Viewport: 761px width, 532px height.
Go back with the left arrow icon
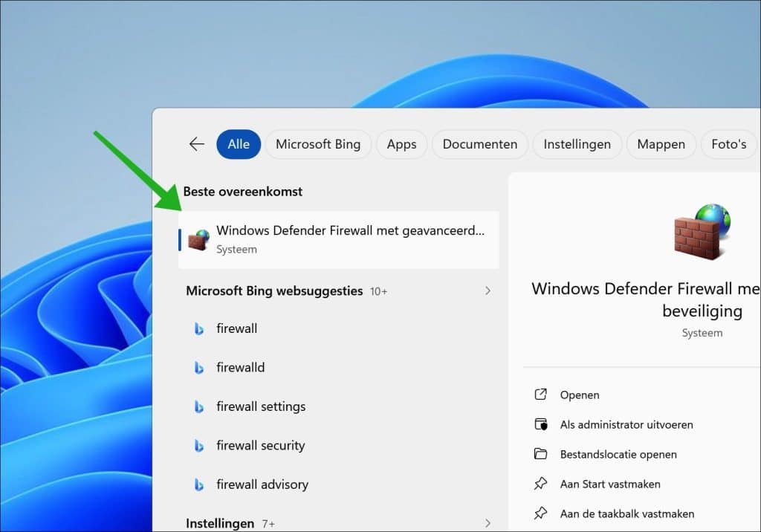click(196, 144)
